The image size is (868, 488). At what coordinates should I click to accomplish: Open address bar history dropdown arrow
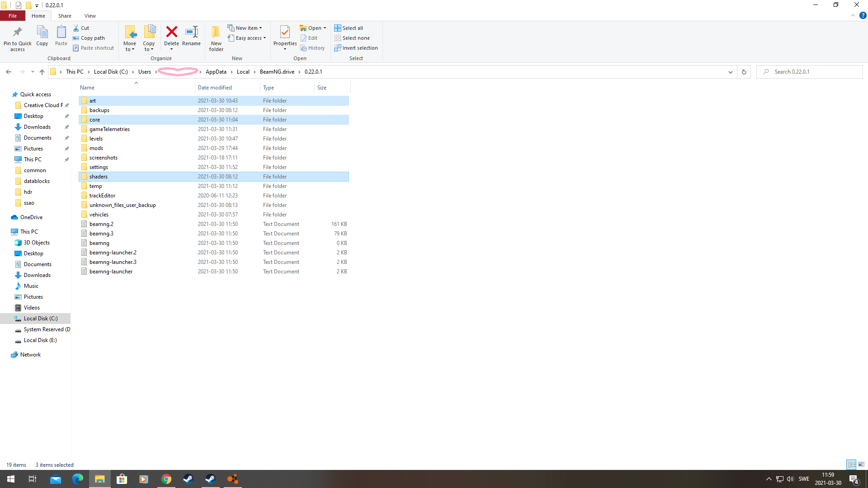click(x=730, y=72)
